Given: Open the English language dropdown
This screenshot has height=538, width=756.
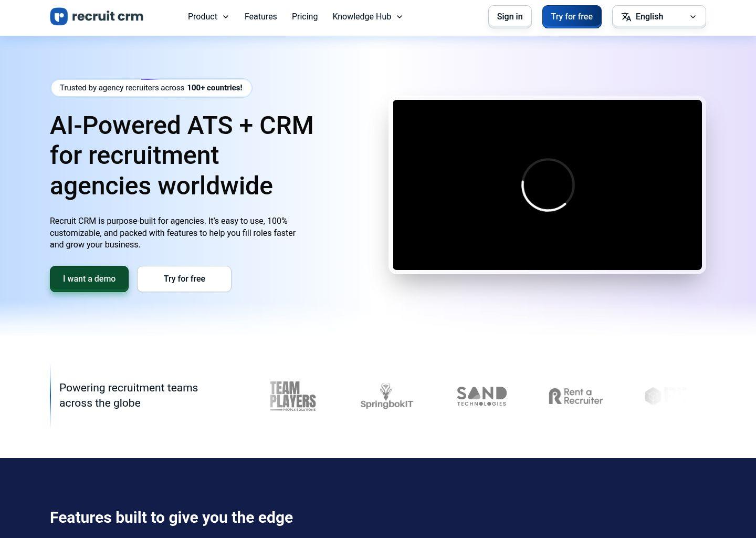Looking at the screenshot, I should coord(659,16).
